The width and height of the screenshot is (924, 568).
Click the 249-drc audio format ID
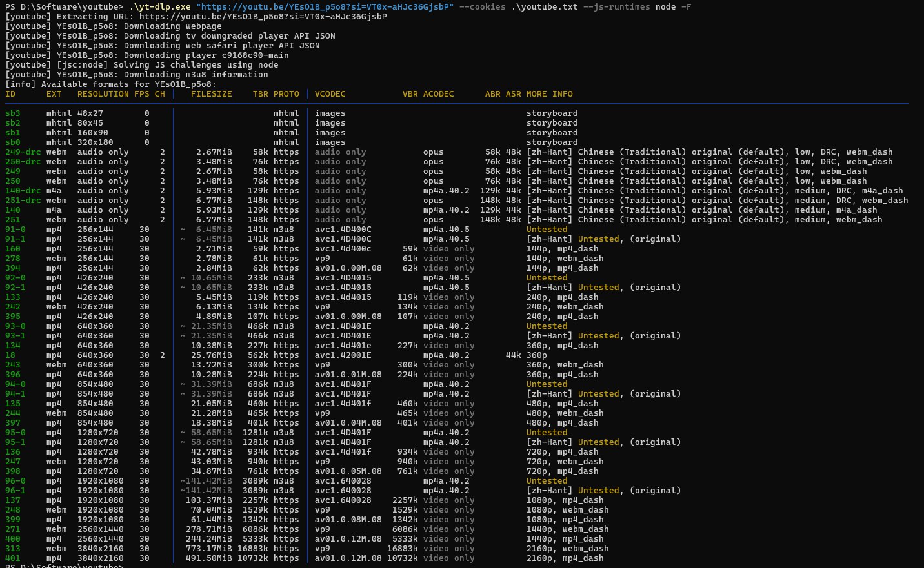(x=23, y=152)
